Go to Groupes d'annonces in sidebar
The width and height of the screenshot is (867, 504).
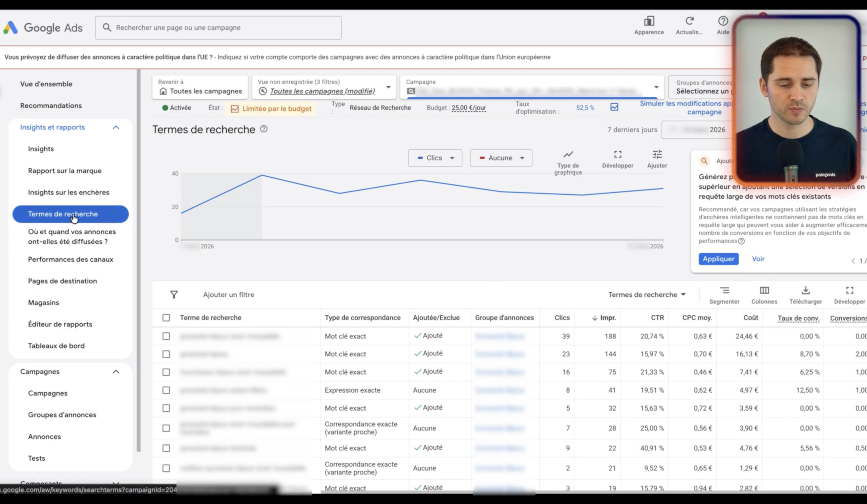[x=62, y=415]
